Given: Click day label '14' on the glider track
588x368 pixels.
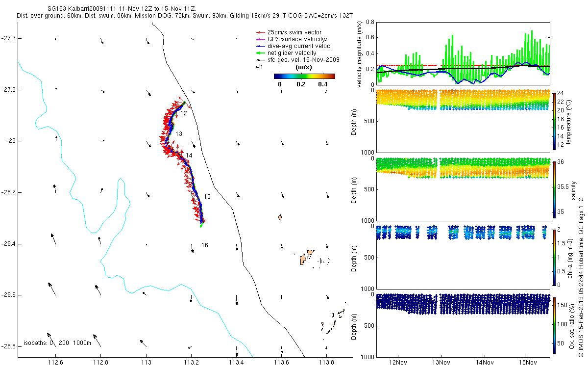Looking at the screenshot, I should click(189, 156).
